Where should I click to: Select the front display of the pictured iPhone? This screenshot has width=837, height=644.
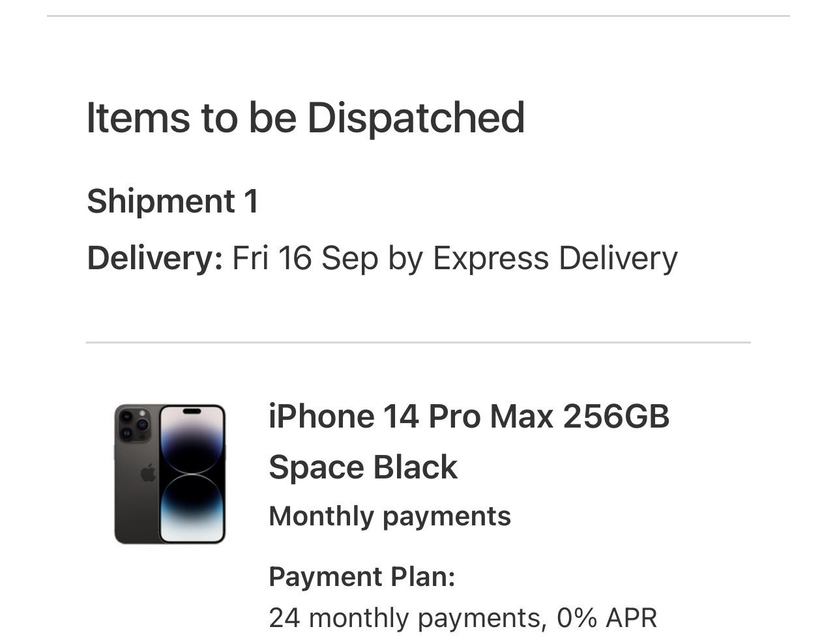pos(193,474)
